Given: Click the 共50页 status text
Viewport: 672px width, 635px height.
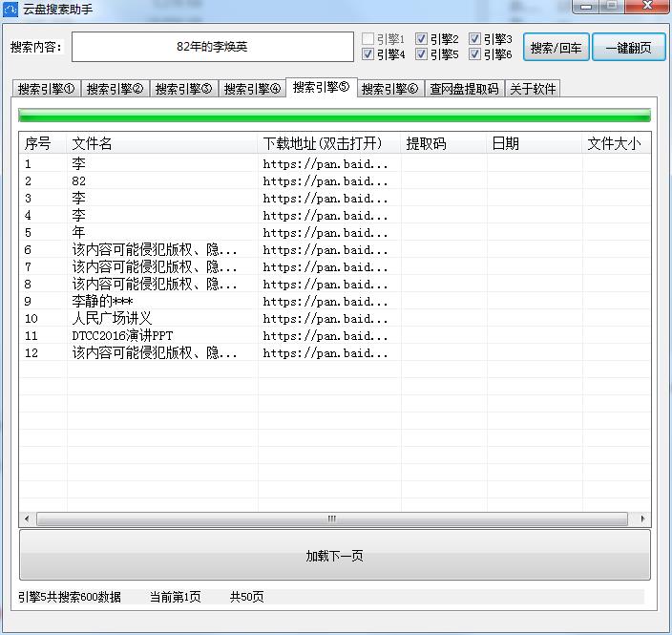Looking at the screenshot, I should click(x=246, y=597).
